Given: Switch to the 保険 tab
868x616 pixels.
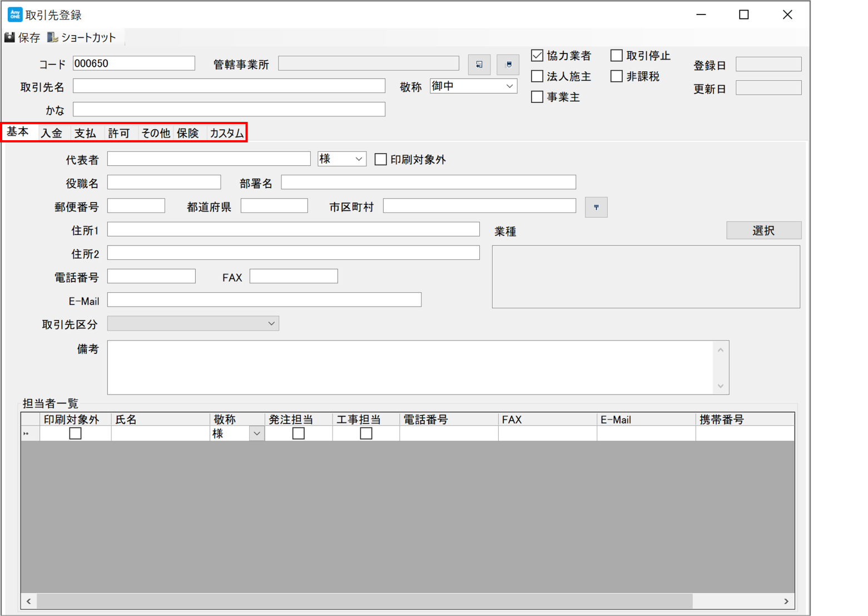Looking at the screenshot, I should click(188, 133).
